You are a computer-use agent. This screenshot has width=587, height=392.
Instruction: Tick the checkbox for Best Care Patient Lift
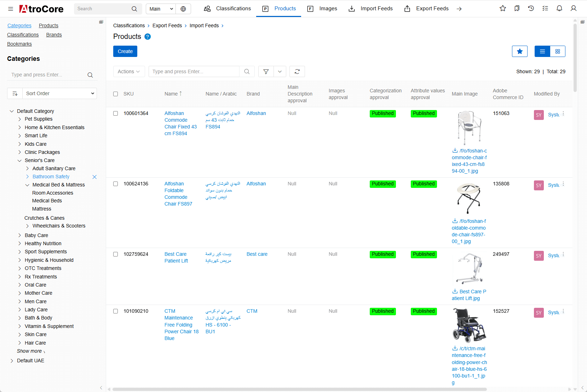(x=115, y=254)
